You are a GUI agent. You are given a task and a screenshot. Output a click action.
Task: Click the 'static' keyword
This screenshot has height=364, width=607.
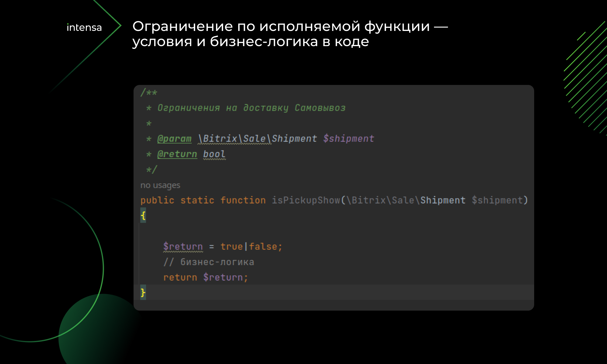(197, 200)
